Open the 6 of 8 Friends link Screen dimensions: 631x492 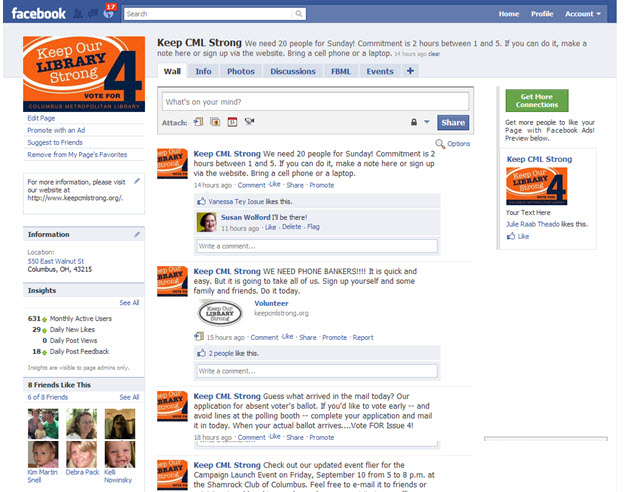pyautogui.click(x=47, y=397)
